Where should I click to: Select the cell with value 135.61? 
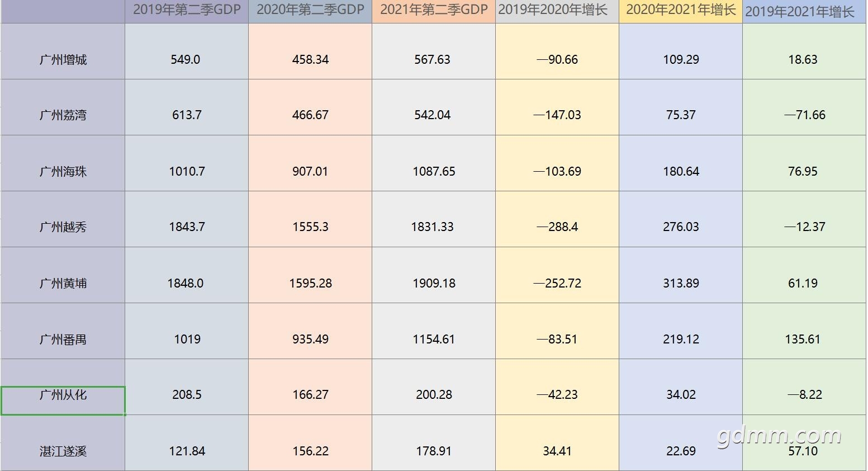pyautogui.click(x=804, y=331)
